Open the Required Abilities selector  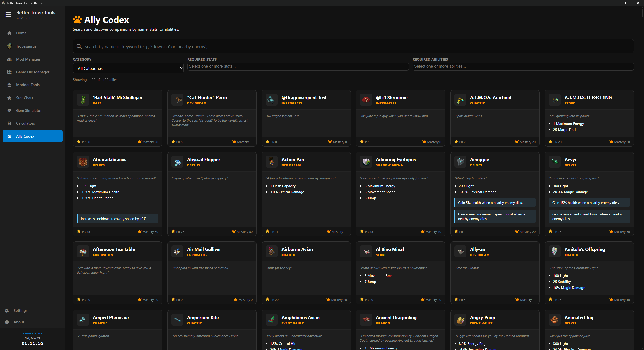[523, 66]
